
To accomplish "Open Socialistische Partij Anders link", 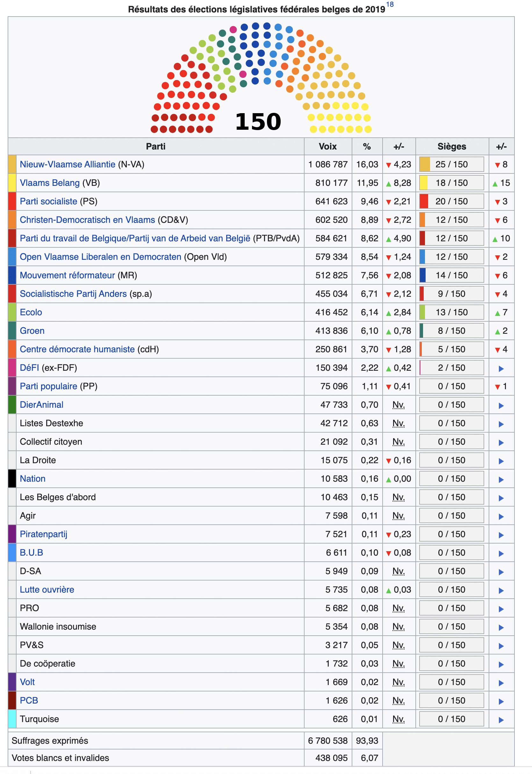I will (73, 294).
